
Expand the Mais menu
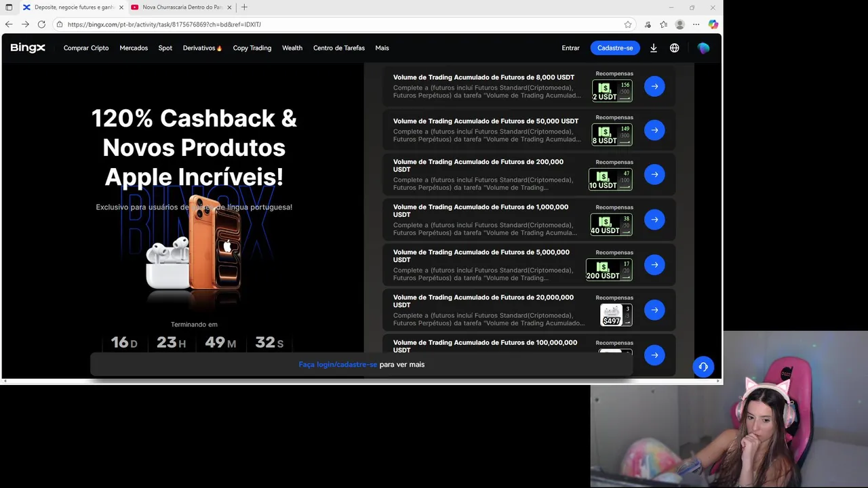click(382, 48)
